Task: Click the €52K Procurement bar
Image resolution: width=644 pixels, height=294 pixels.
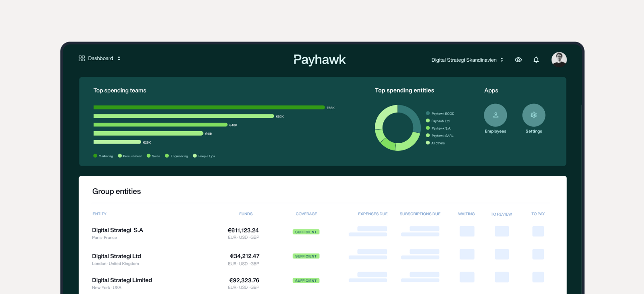Action: pyautogui.click(x=184, y=116)
